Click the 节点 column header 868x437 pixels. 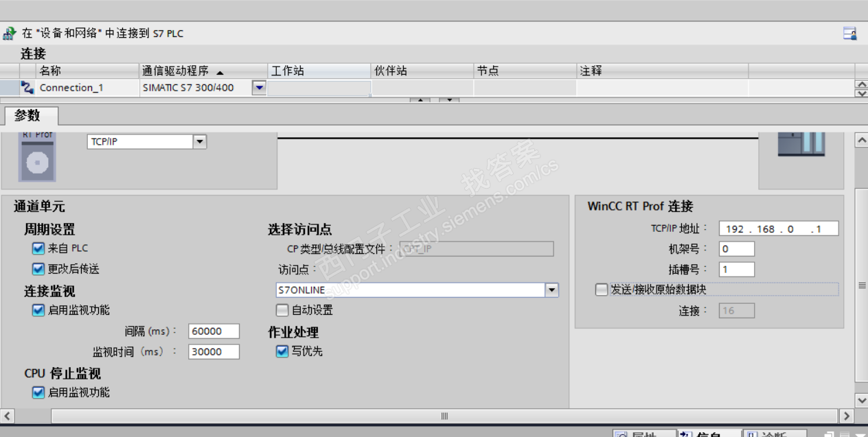coord(525,71)
